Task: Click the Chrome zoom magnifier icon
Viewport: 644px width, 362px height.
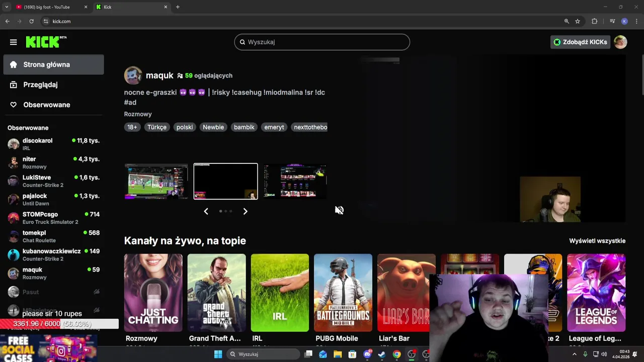Action: coord(567,21)
